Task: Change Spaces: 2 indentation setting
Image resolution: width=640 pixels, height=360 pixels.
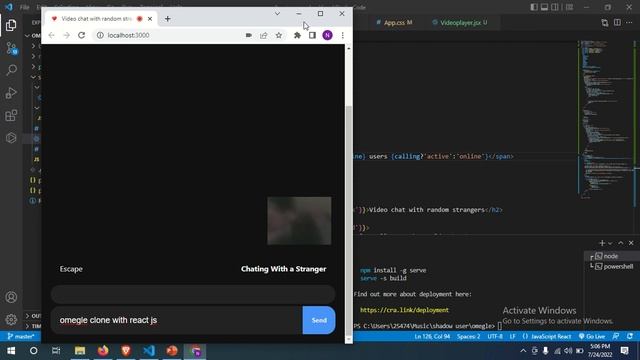Action: [469, 337]
